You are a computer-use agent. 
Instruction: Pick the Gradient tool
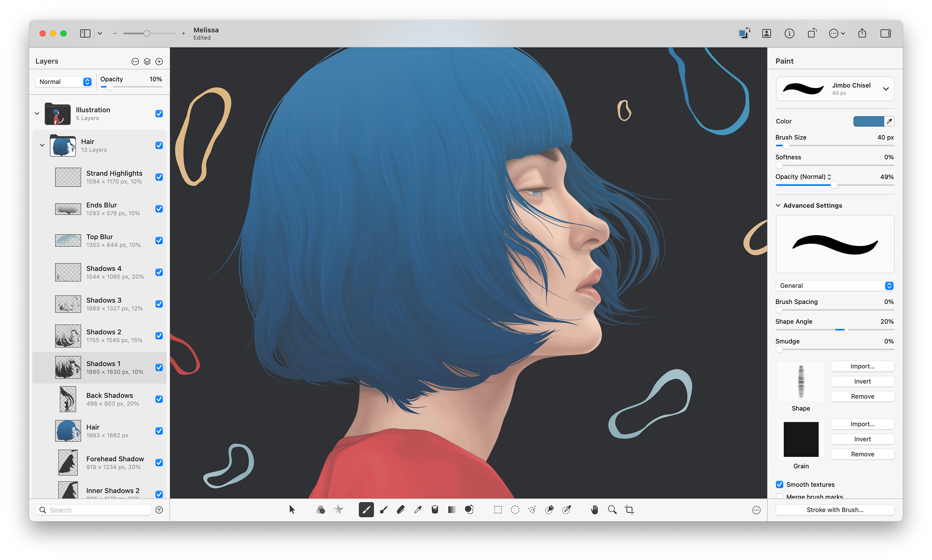click(452, 510)
